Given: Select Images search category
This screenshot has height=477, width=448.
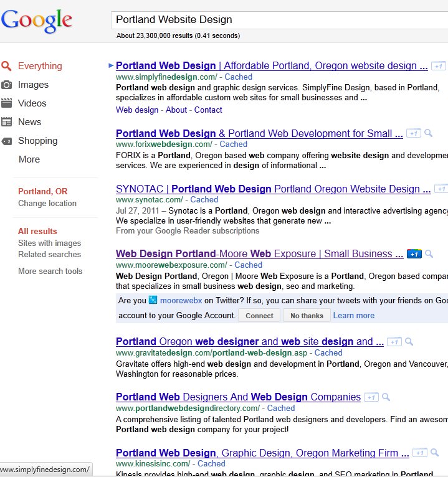Looking at the screenshot, I should coord(33,85).
